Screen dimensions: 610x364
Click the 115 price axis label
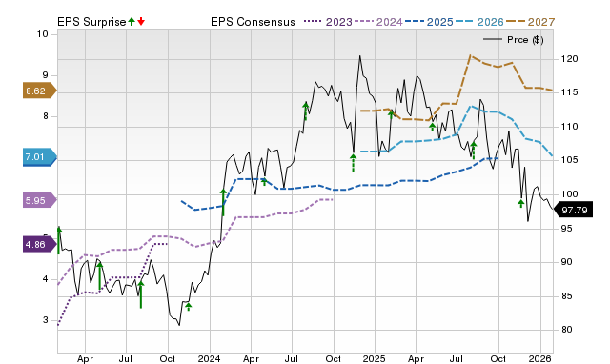pos(569,92)
